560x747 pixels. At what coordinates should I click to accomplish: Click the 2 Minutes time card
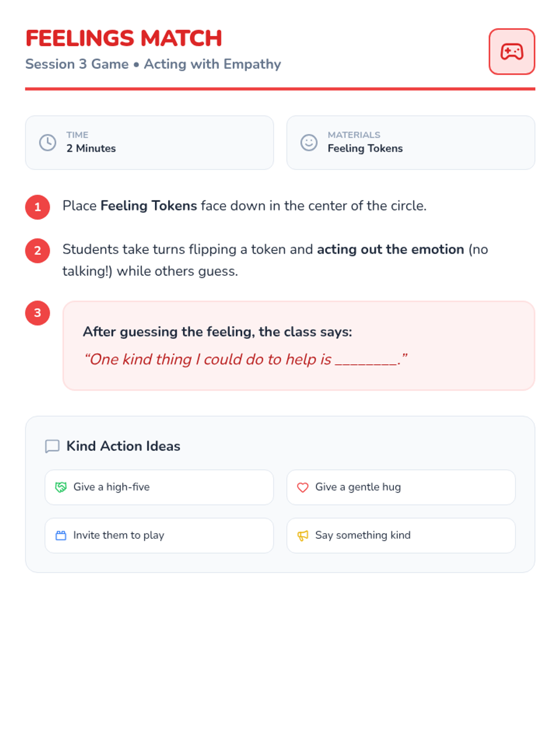pyautogui.click(x=149, y=142)
